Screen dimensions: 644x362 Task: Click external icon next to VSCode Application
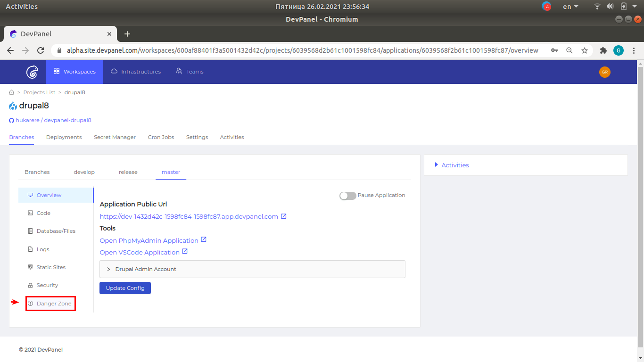(185, 252)
